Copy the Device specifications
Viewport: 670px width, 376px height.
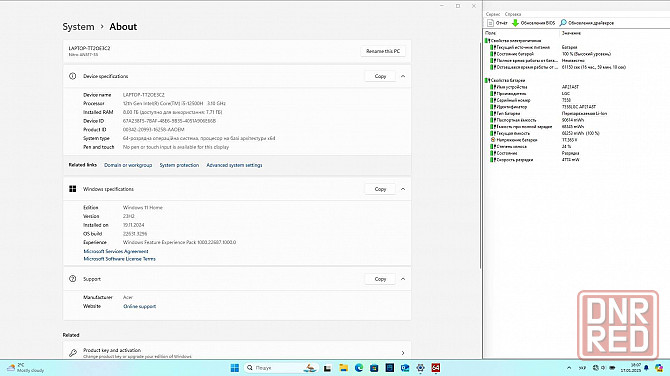click(x=380, y=76)
